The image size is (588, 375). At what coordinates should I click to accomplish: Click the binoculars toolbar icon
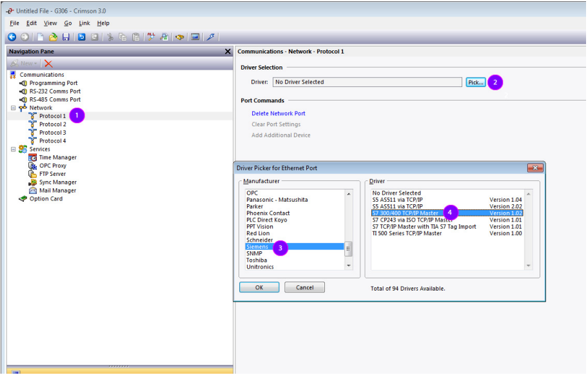(x=180, y=37)
